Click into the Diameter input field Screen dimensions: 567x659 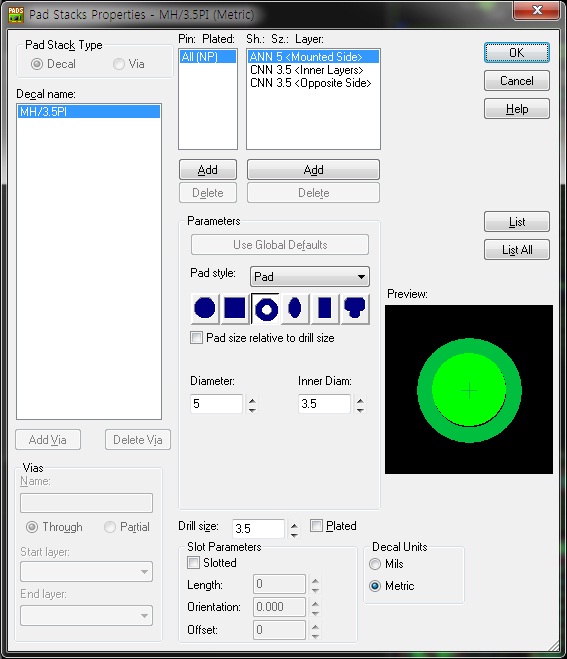coord(216,404)
